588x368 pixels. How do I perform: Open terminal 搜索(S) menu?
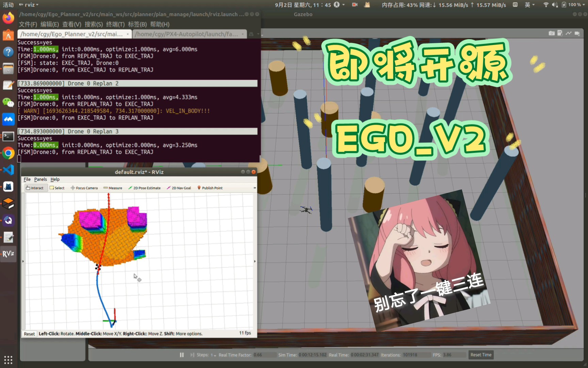point(94,24)
